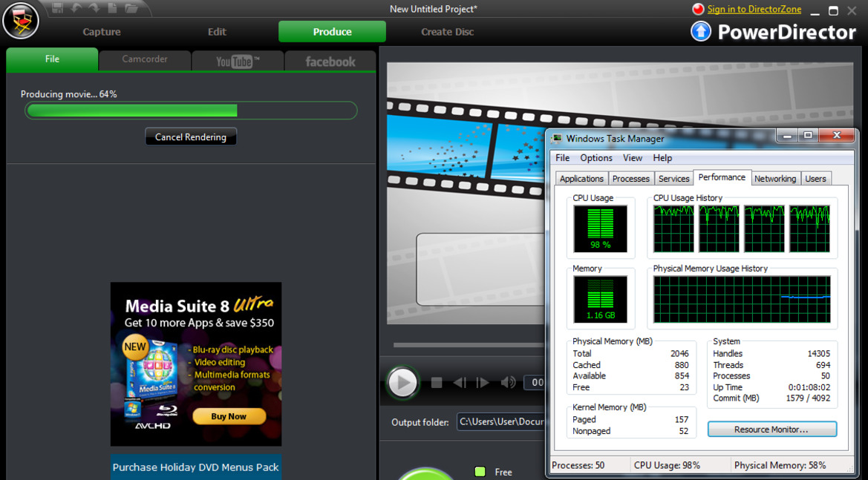Click the Purchase Holiday DVD Menus Pack banner
This screenshot has height=480, width=868.
pyautogui.click(x=196, y=467)
